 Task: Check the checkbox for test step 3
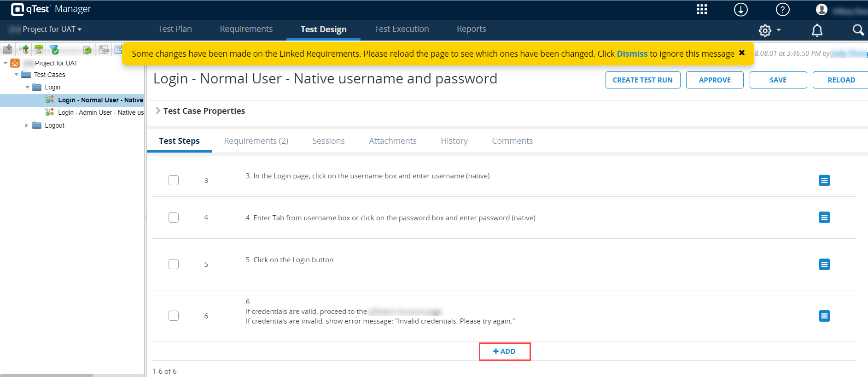[174, 180]
